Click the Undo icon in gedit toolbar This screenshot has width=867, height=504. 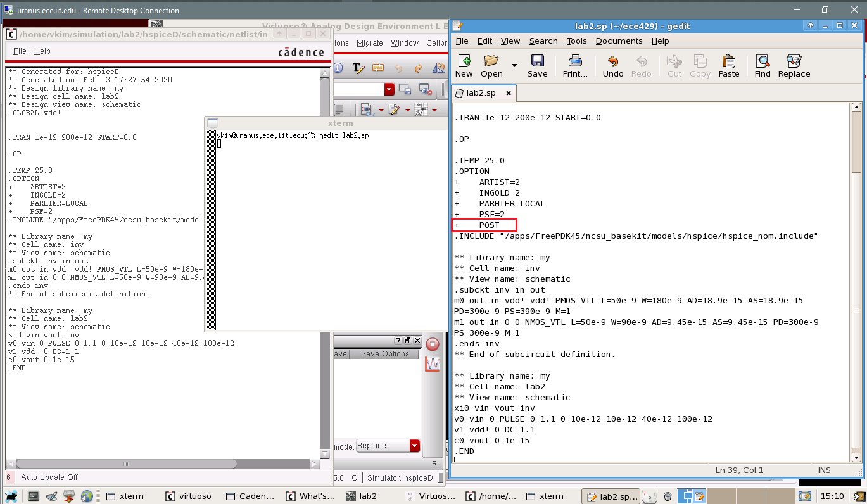coord(612,66)
